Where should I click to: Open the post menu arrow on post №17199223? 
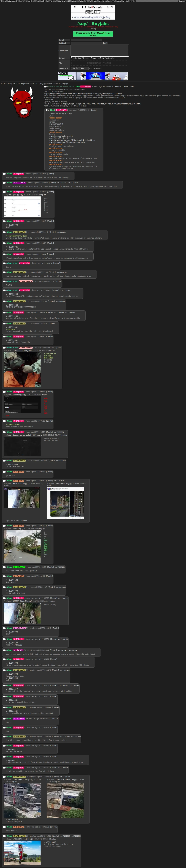click(x=6, y=281)
